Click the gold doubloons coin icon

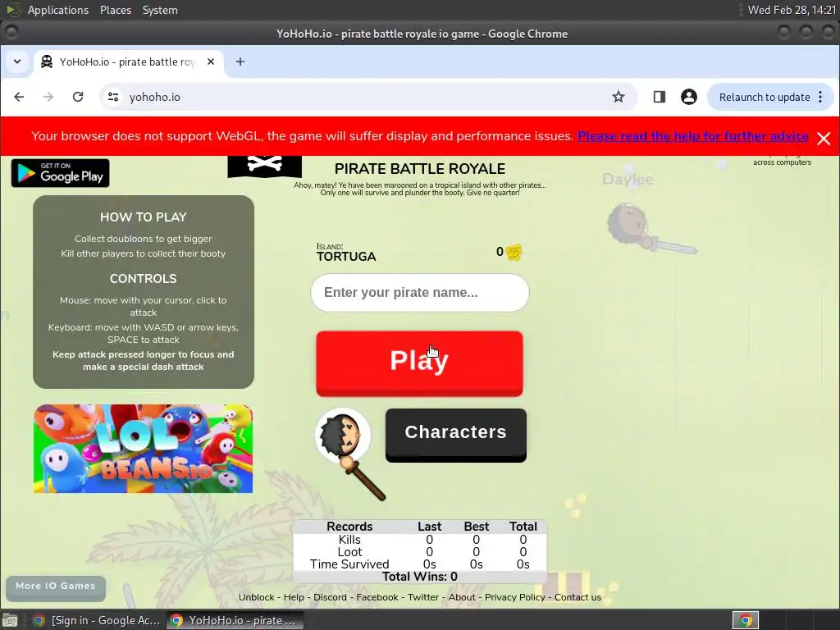514,253
